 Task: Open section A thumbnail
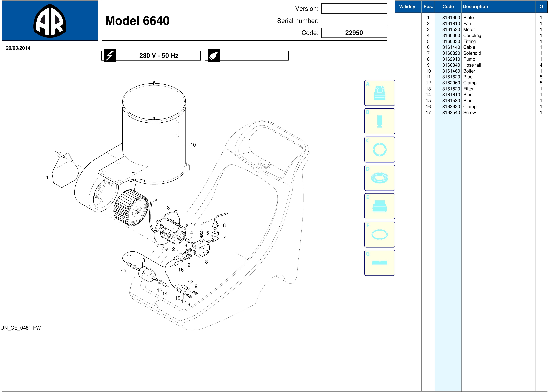379,93
